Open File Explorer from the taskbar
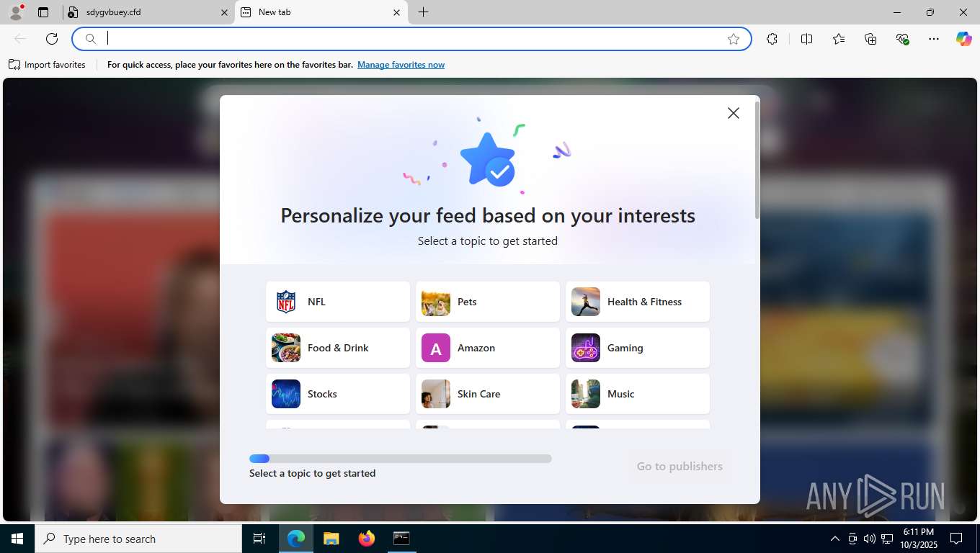Screen dimensions: 980x553 click(x=331, y=539)
